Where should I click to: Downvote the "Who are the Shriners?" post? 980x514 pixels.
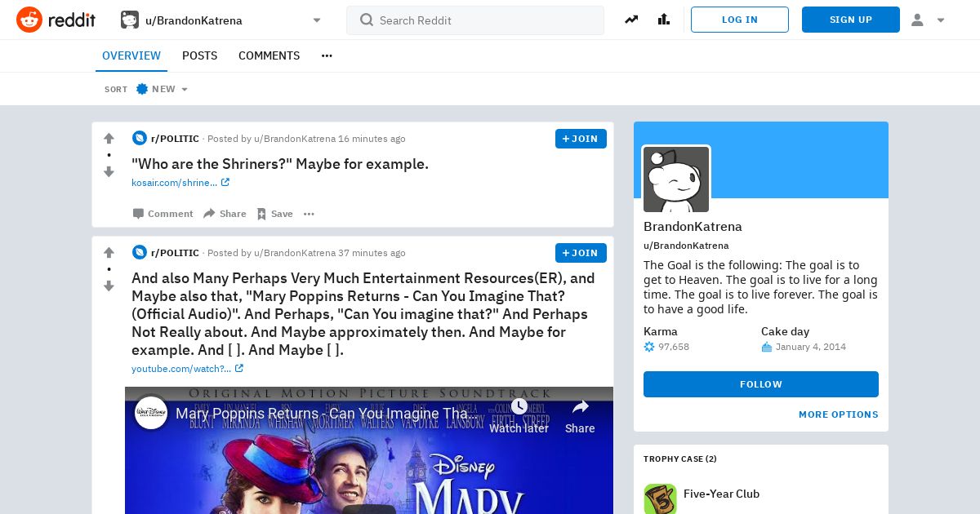[109, 172]
